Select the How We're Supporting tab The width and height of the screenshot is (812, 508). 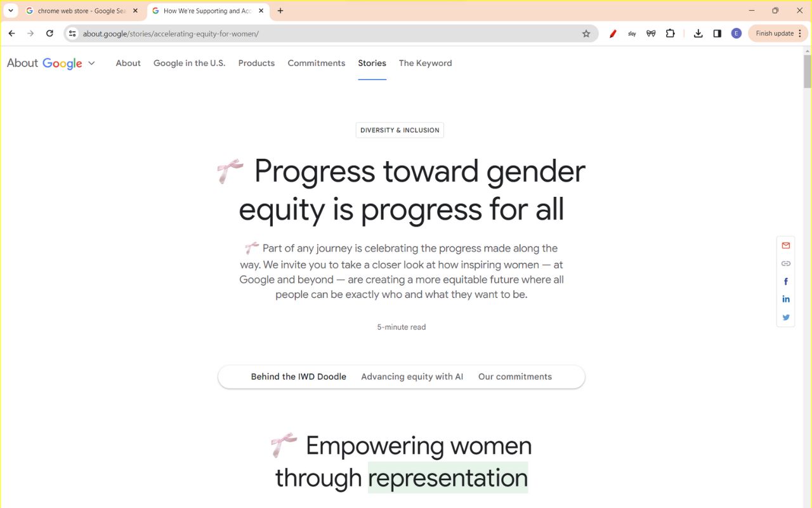(x=208, y=11)
